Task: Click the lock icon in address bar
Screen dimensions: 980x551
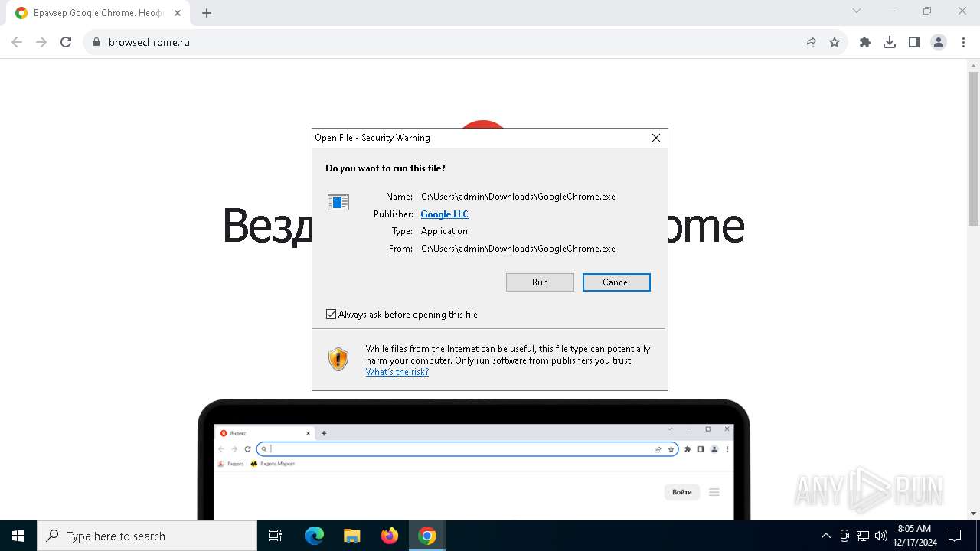Action: click(x=96, y=43)
